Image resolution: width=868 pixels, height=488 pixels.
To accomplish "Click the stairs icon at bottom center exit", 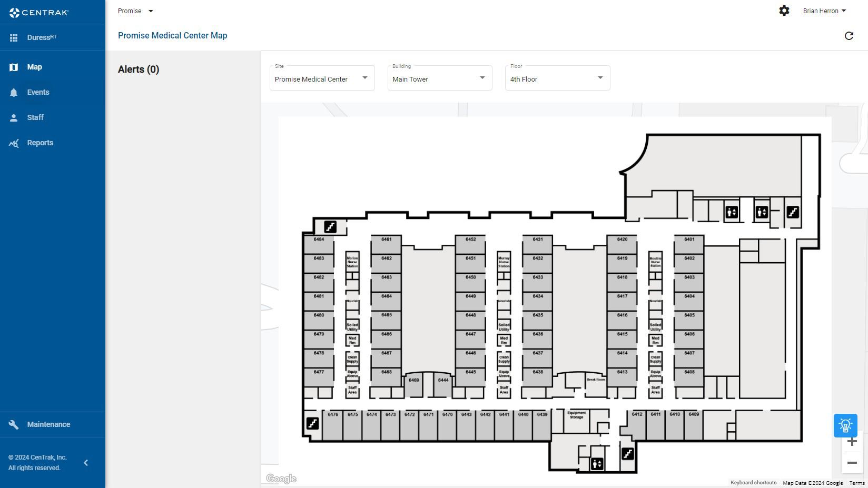I will (x=627, y=454).
